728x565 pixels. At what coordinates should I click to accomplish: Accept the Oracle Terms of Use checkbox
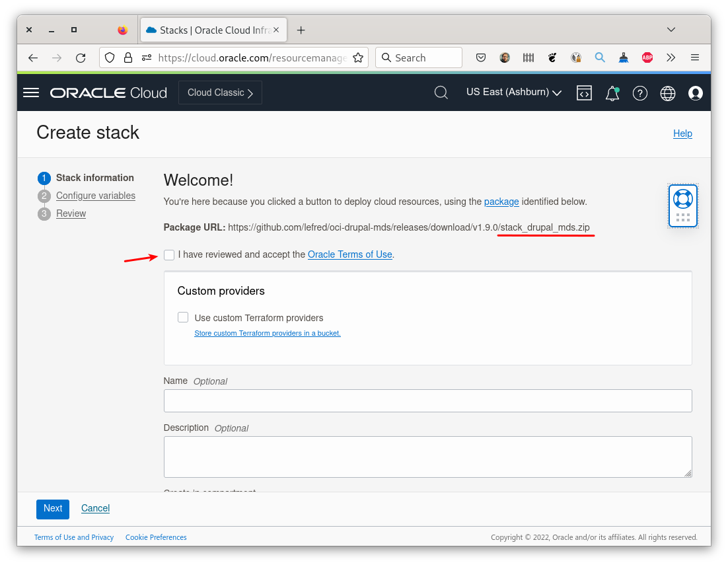click(169, 254)
